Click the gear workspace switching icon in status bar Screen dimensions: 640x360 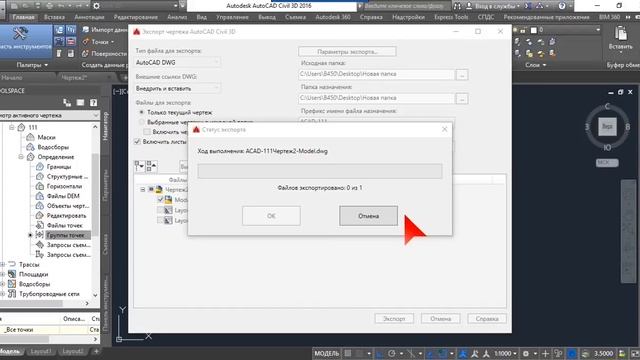(x=526, y=353)
